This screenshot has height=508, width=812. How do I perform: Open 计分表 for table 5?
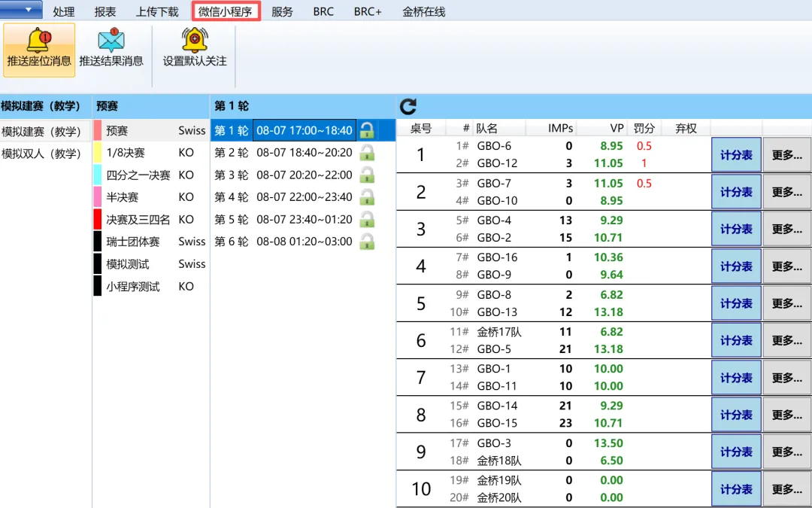[x=736, y=303]
